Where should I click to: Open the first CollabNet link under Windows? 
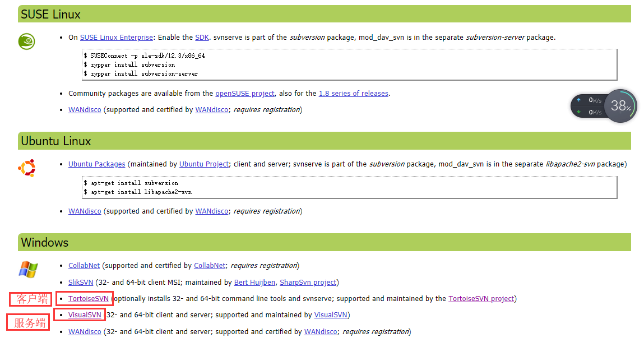pyautogui.click(x=84, y=266)
